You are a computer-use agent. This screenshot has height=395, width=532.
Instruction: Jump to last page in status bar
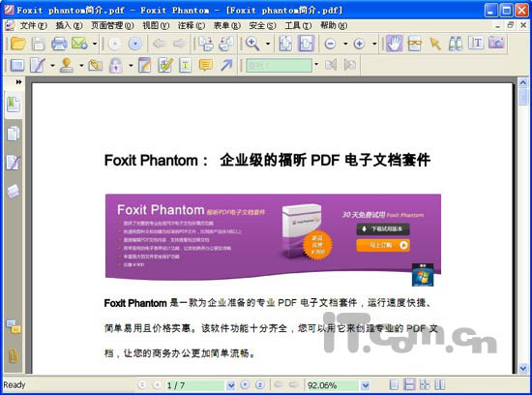click(260, 384)
